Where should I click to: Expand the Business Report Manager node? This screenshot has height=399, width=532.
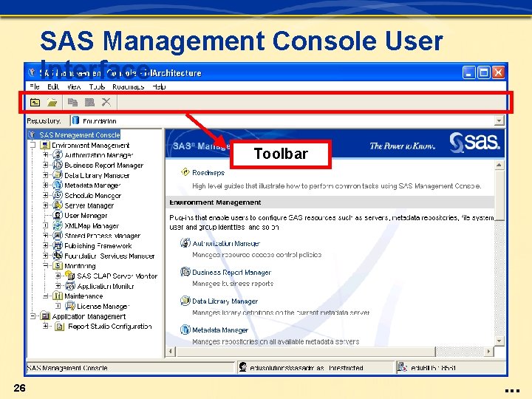click(46, 166)
